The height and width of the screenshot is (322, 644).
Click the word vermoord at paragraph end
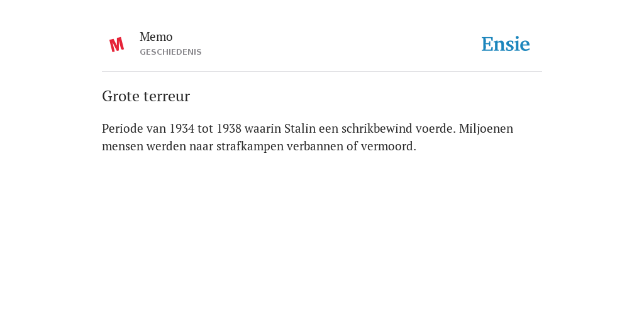[x=388, y=146]
